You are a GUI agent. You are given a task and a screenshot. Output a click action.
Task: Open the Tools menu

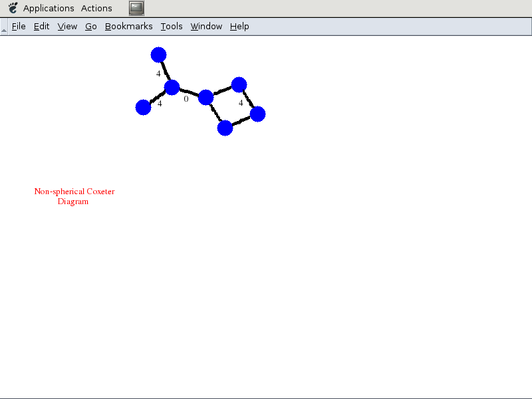point(172,27)
